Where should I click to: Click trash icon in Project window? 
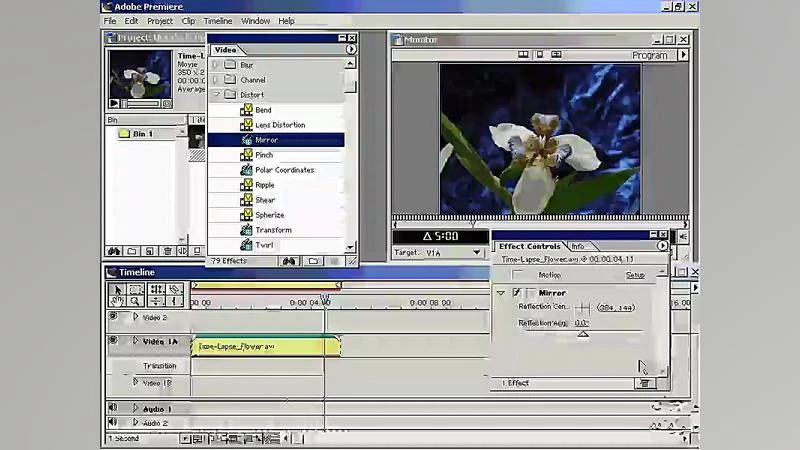point(167,251)
